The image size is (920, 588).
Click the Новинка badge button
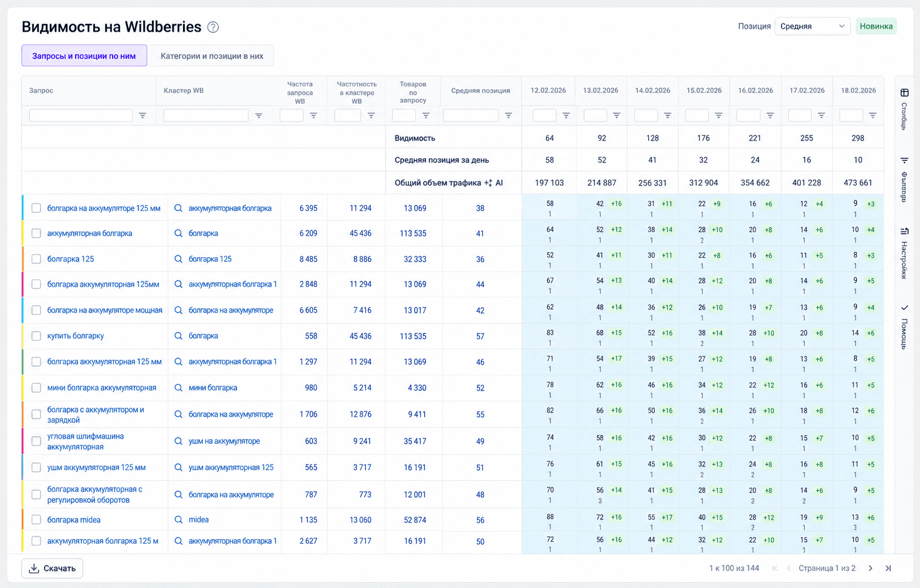click(876, 26)
